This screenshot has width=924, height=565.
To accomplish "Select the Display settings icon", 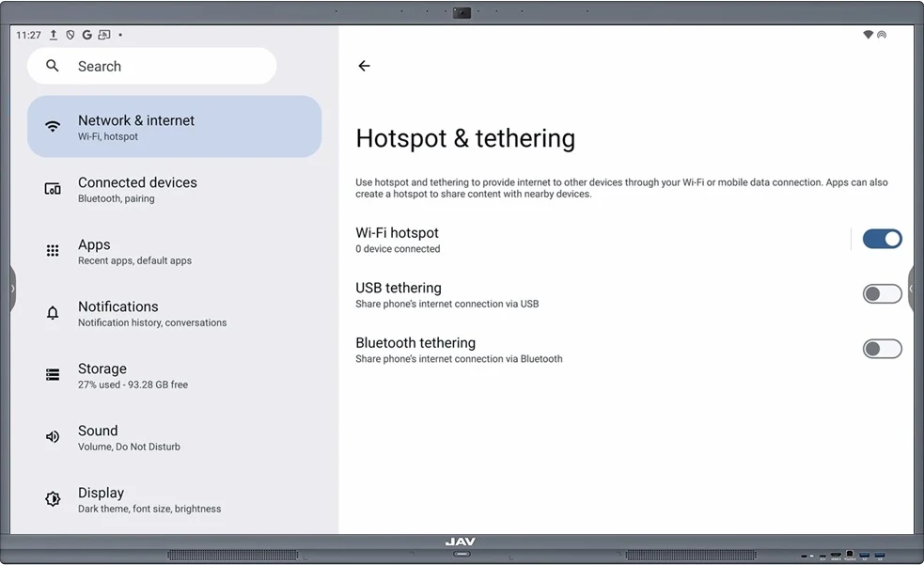I will pos(52,497).
